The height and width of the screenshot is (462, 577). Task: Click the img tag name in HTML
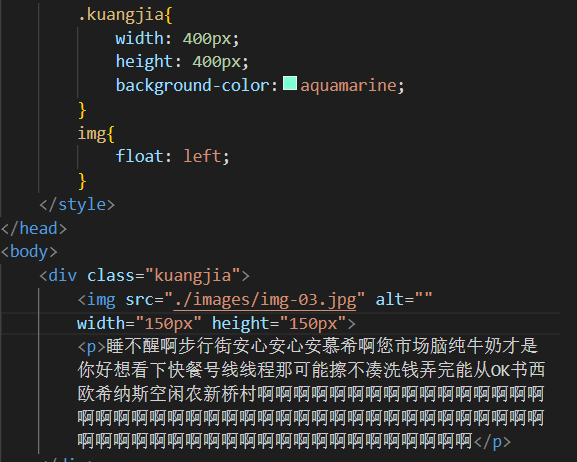click(101, 300)
